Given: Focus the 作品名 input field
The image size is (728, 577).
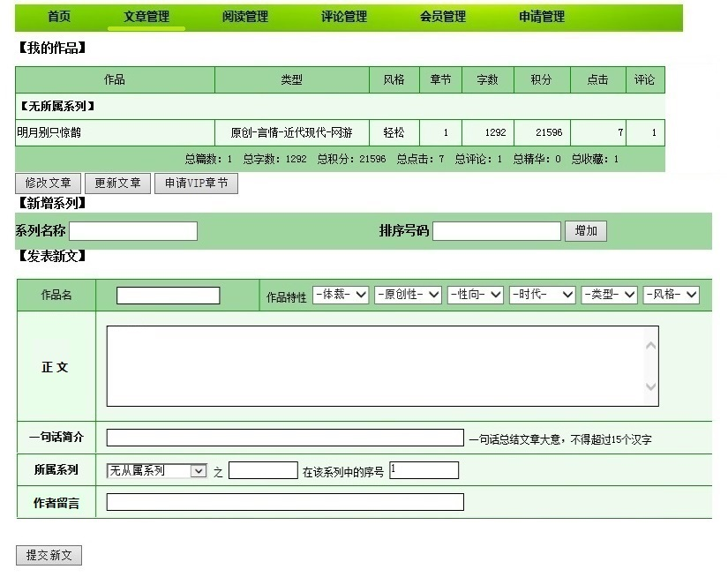Looking at the screenshot, I should [x=168, y=296].
